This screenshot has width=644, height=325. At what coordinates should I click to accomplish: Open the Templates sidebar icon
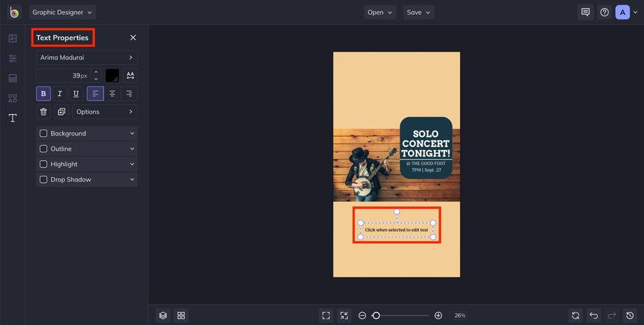[13, 78]
